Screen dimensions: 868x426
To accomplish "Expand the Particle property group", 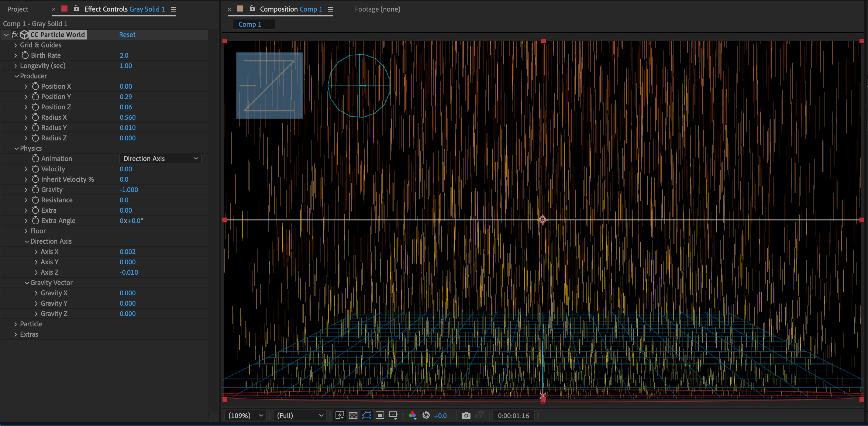I will pyautogui.click(x=15, y=324).
